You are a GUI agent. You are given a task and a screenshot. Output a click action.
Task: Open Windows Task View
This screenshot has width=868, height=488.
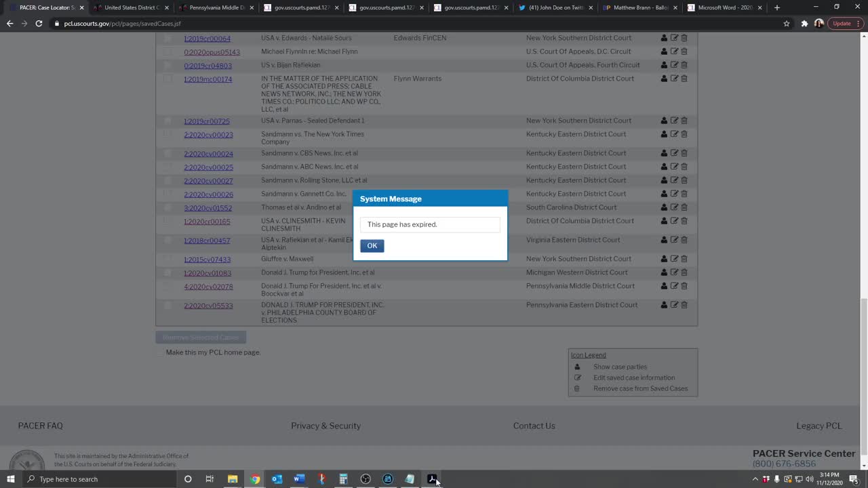(210, 479)
